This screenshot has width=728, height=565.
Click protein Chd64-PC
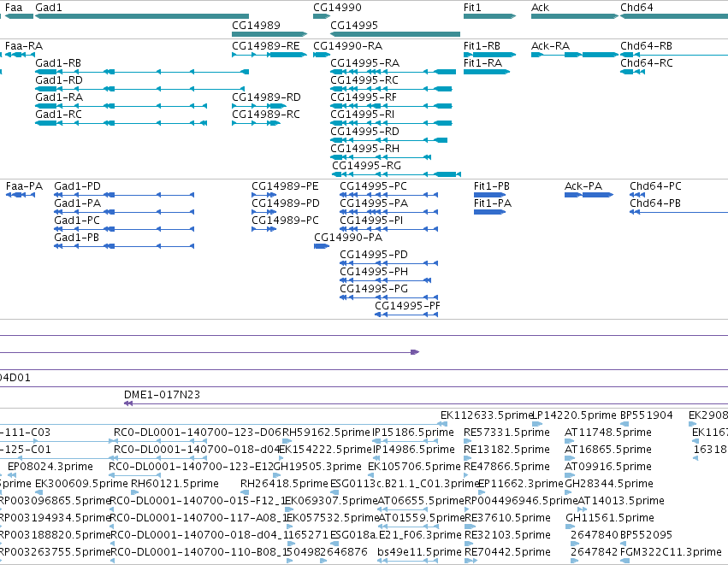click(637, 195)
